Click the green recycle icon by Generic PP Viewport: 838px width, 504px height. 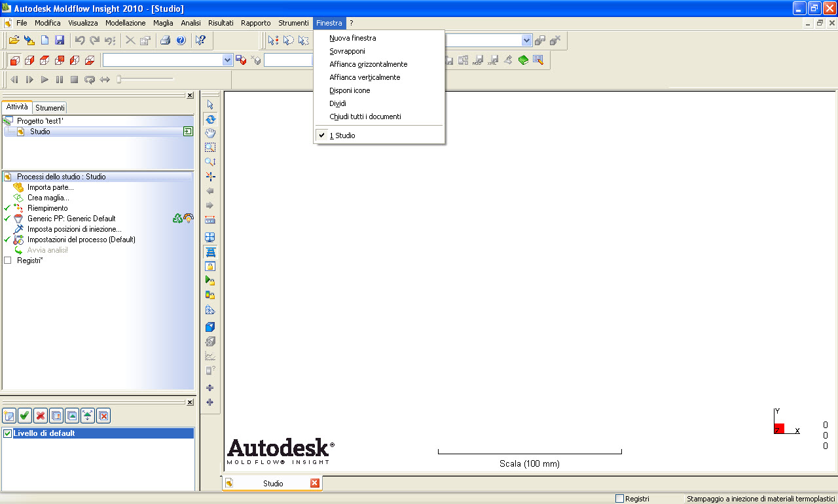click(x=177, y=219)
